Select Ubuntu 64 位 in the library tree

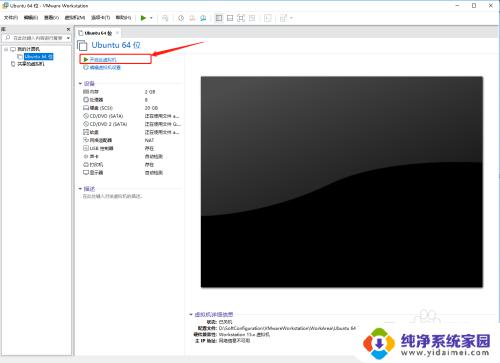tap(39, 57)
